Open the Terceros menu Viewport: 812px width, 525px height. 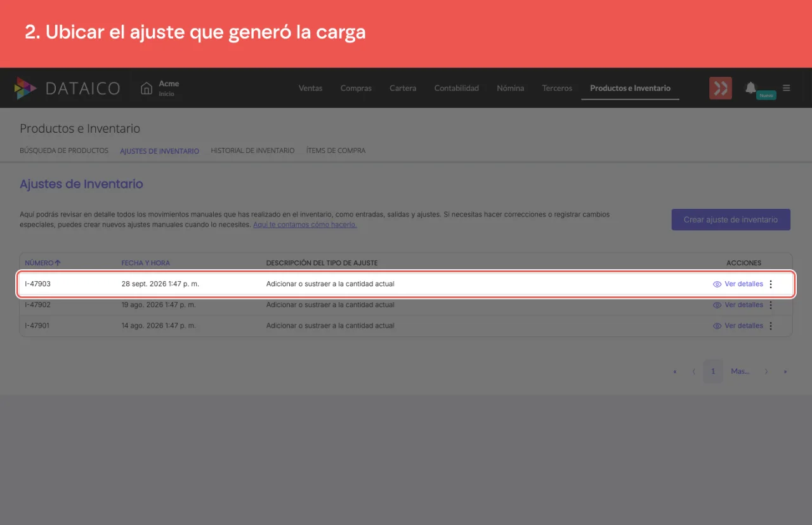click(x=557, y=88)
